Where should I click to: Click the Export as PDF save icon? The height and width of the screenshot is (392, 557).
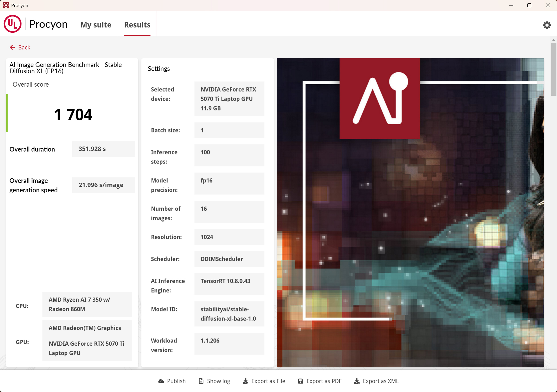point(301,381)
